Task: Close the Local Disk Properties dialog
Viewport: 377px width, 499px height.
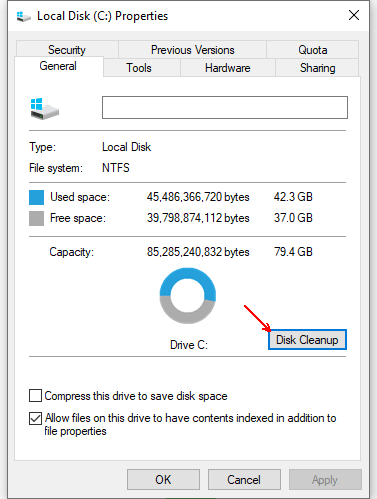Action: coord(354,15)
